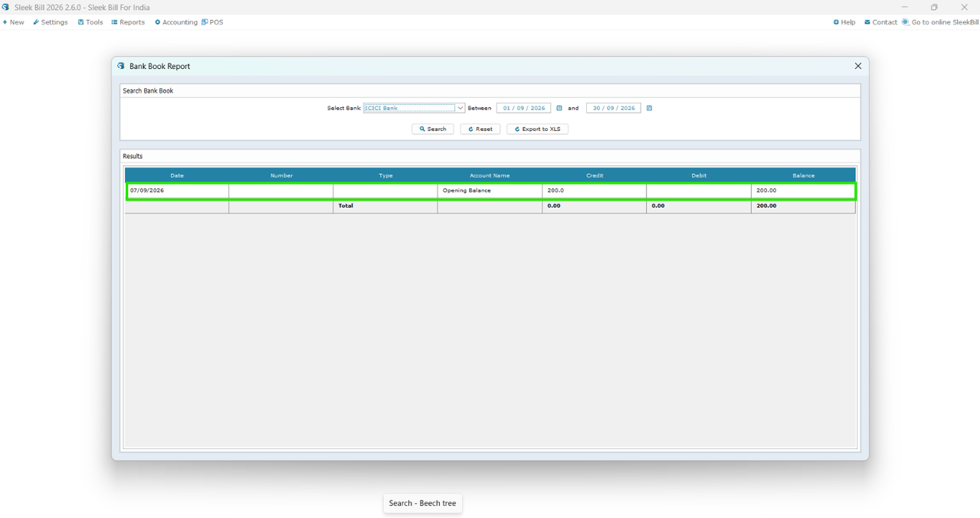980x518 pixels.
Task: Select the Total row credit value 0.00
Action: click(595, 206)
